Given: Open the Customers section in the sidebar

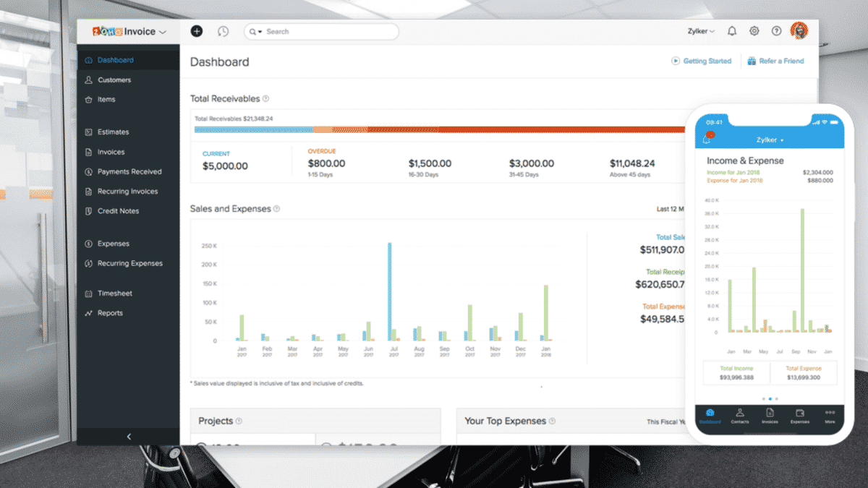Looking at the screenshot, I should pos(114,80).
